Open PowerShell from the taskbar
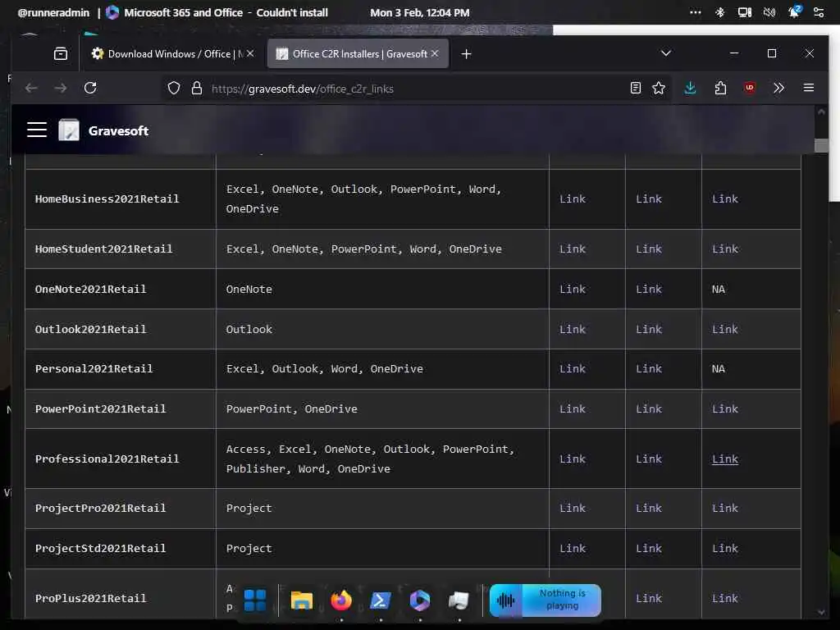This screenshot has width=840, height=630. (x=381, y=600)
